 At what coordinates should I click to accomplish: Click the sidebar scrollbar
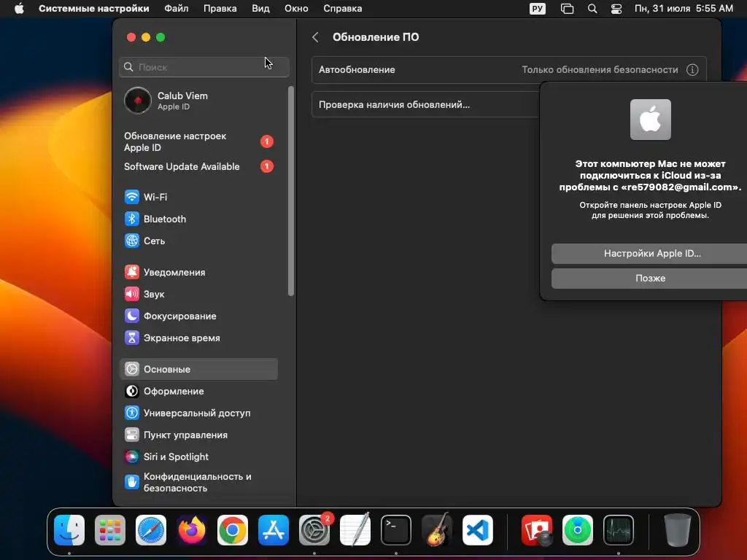[x=291, y=190]
